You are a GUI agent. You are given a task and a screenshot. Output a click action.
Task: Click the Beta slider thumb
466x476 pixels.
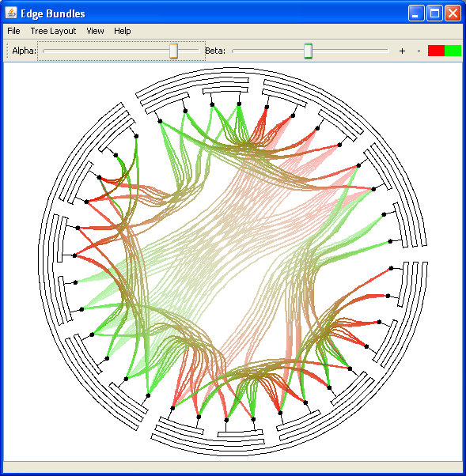coord(308,51)
